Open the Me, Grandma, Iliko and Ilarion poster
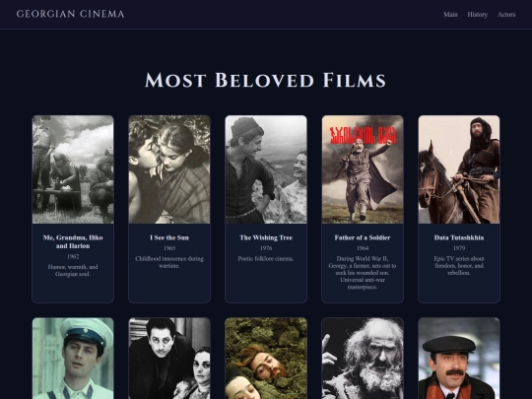532x399 pixels. [x=73, y=169]
